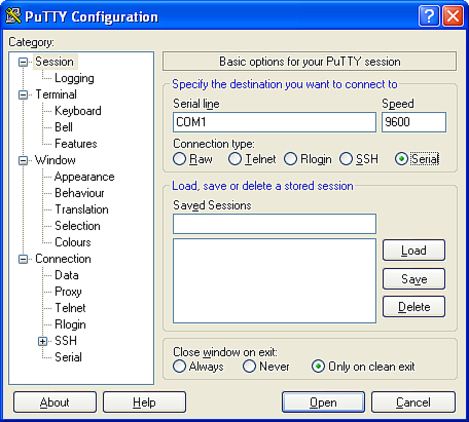Click the Load button
This screenshot has width=469, height=422.
click(x=414, y=250)
